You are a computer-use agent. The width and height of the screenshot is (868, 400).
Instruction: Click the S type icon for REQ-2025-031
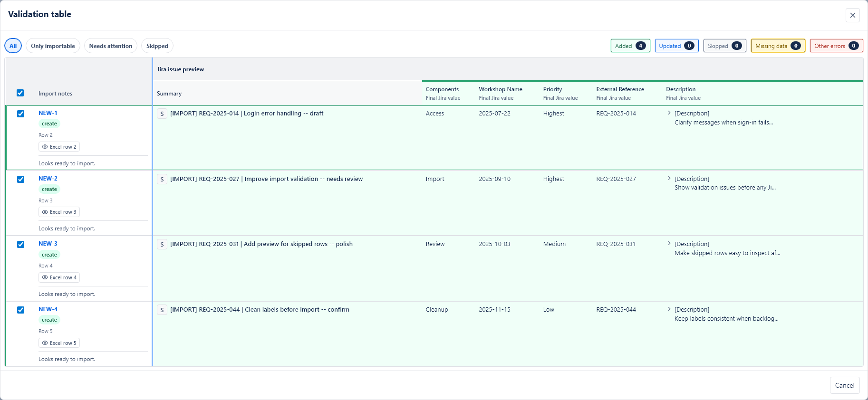click(162, 244)
